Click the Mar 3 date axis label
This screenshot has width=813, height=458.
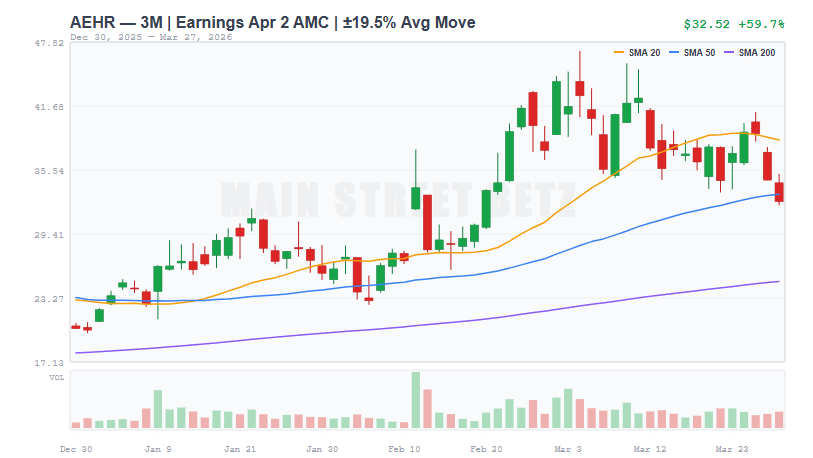click(x=568, y=449)
